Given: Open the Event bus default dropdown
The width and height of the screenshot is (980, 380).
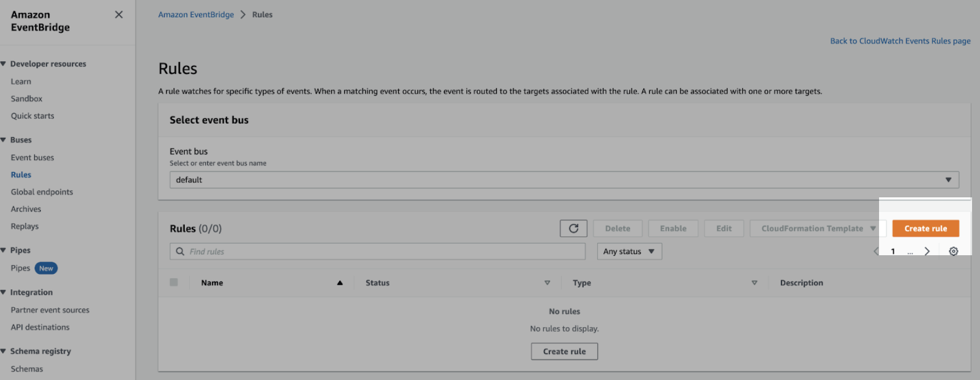Looking at the screenshot, I should tap(564, 180).
